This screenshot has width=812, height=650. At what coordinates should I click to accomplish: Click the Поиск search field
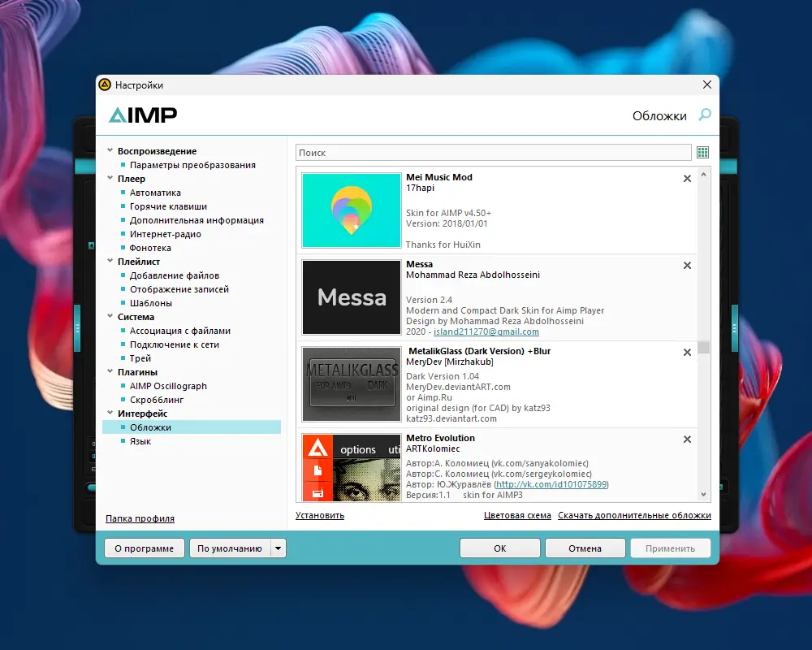(494, 153)
